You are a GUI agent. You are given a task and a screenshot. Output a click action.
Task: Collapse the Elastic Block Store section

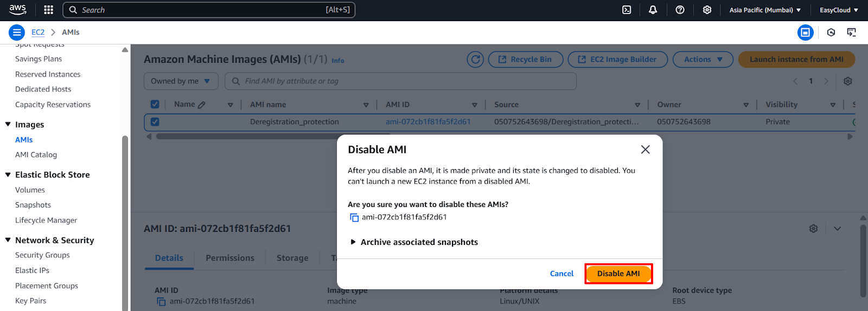click(8, 175)
